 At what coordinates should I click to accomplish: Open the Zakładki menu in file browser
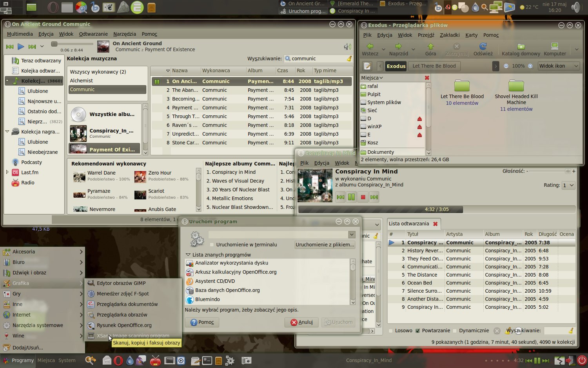click(450, 35)
